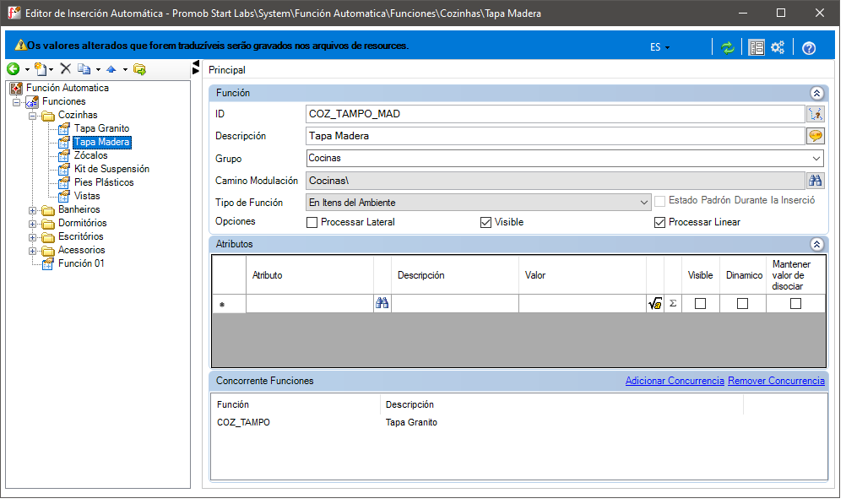The image size is (846, 504).
Task: Collapse the Cozinhas folder expander
Action: pos(32,116)
